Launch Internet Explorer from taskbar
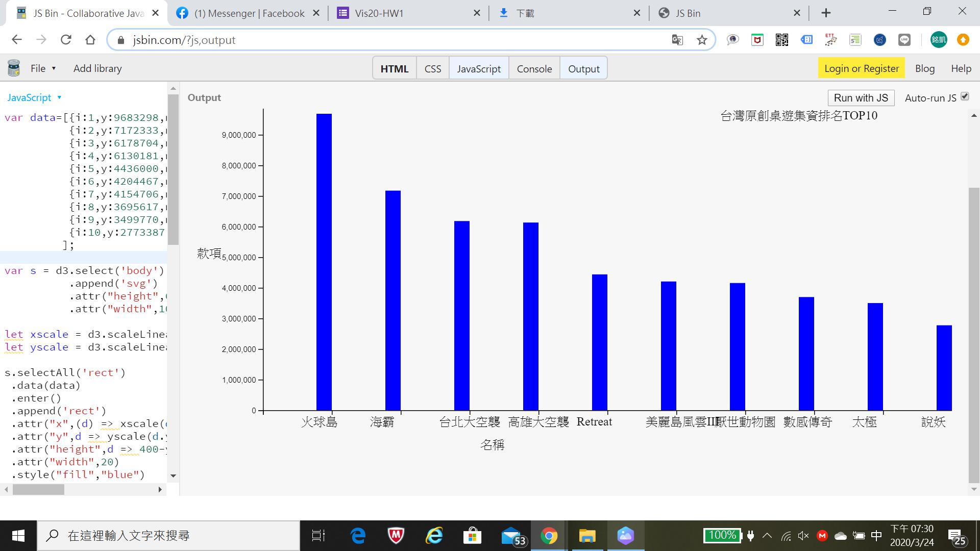Screen dimensions: 980x551 pyautogui.click(x=434, y=536)
